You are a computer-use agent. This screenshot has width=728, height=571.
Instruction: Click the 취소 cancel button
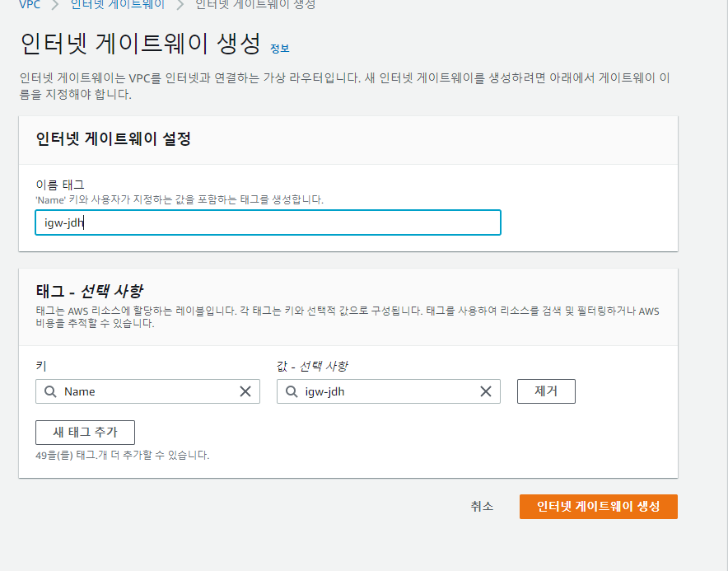click(x=482, y=507)
